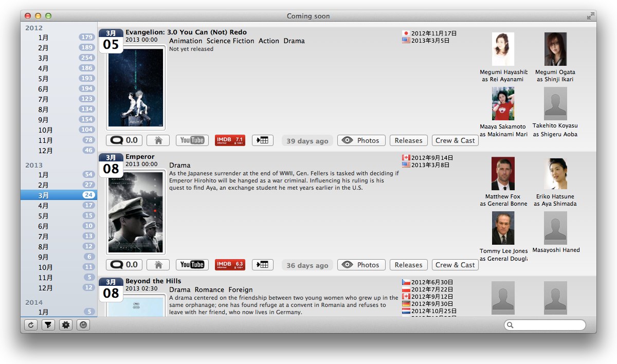Click the Emperor movie title
This screenshot has height=364, width=617.
point(140,157)
